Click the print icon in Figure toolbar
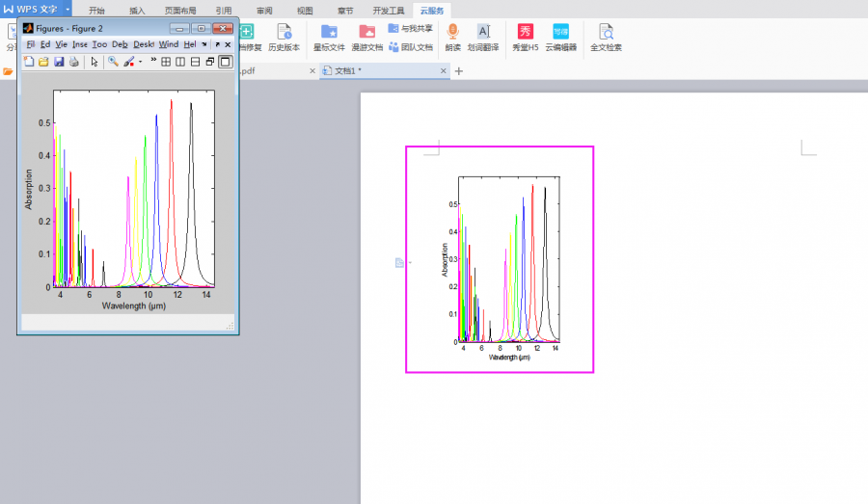 (74, 62)
